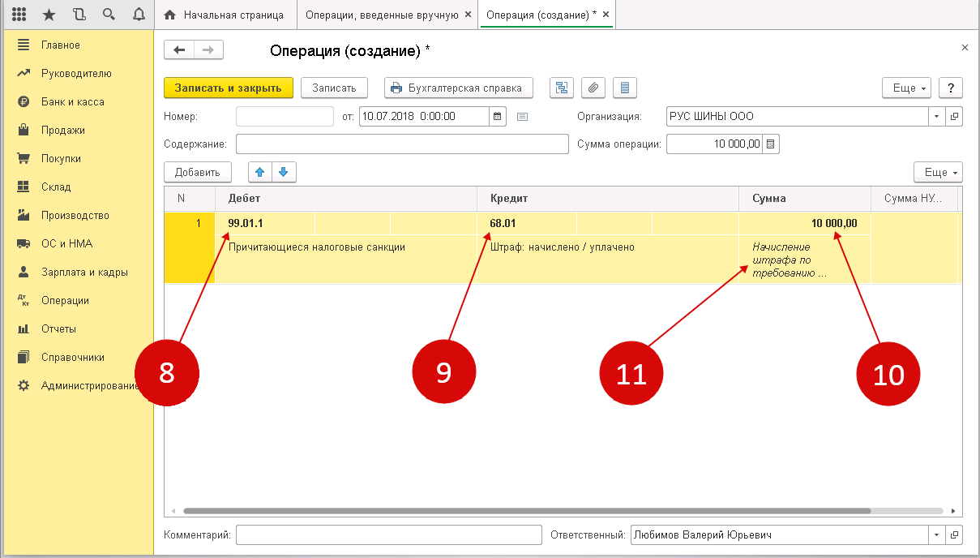Open notifications bell icon
The height and width of the screenshot is (558, 980).
tap(138, 15)
